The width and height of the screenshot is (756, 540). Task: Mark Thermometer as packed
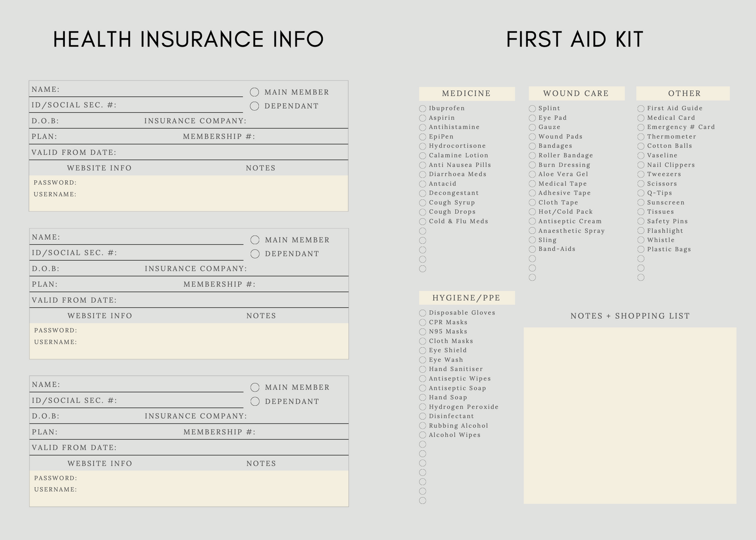coord(641,137)
